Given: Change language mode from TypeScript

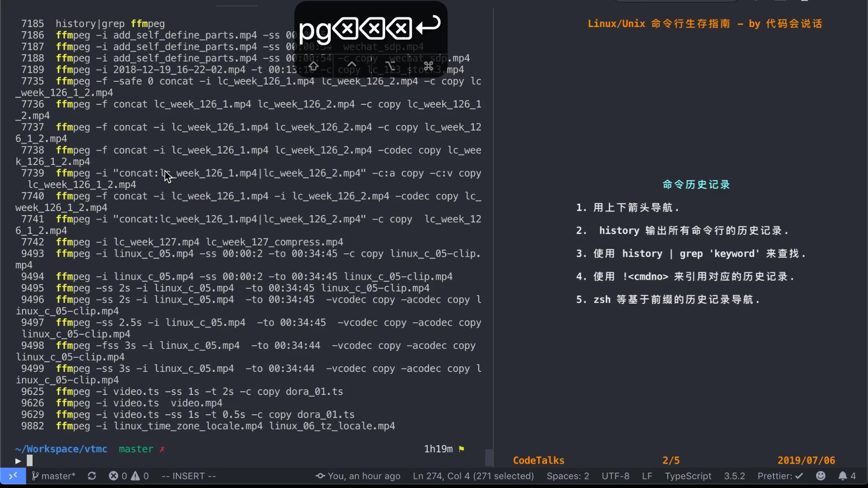Looking at the screenshot, I should [688, 476].
